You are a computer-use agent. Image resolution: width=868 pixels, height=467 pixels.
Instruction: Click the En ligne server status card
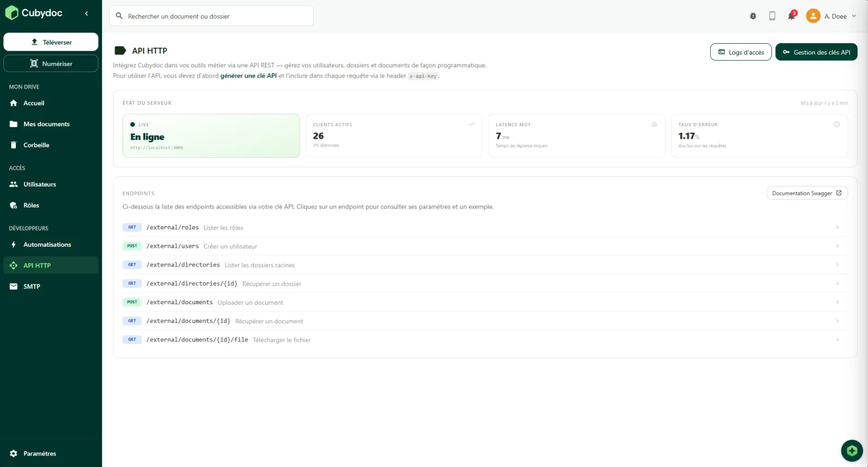211,135
